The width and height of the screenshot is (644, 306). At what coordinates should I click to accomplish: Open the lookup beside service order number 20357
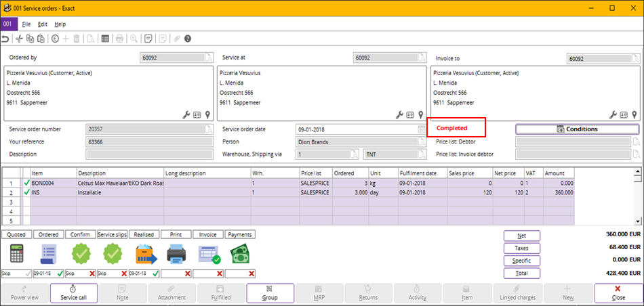(209, 129)
